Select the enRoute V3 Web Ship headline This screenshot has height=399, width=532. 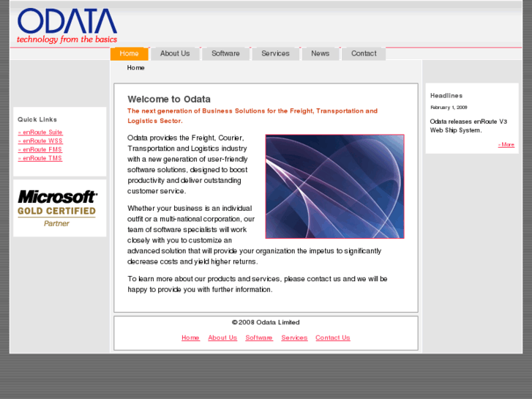pos(468,126)
